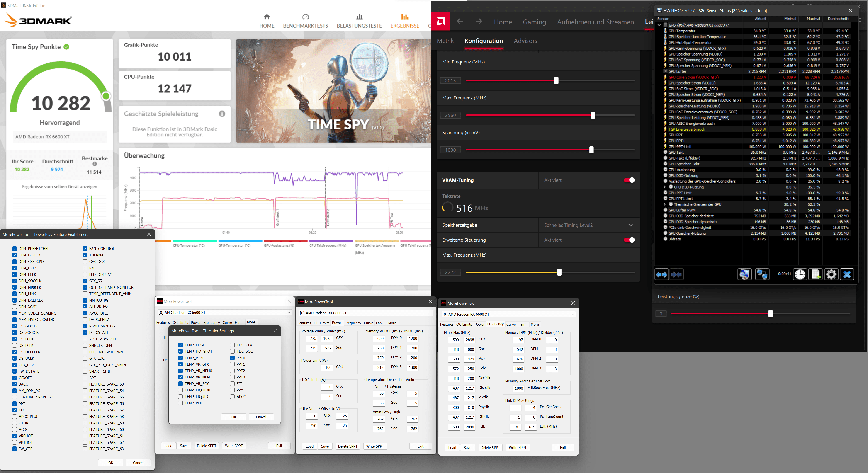Click Max. Frequenz 2560 input field

[x=450, y=115]
